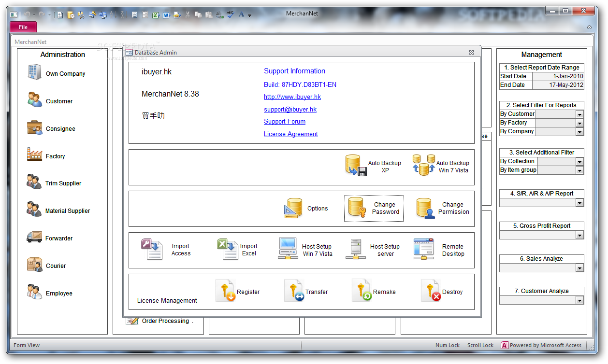
Task: Click the Remake license icon
Action: click(x=362, y=291)
